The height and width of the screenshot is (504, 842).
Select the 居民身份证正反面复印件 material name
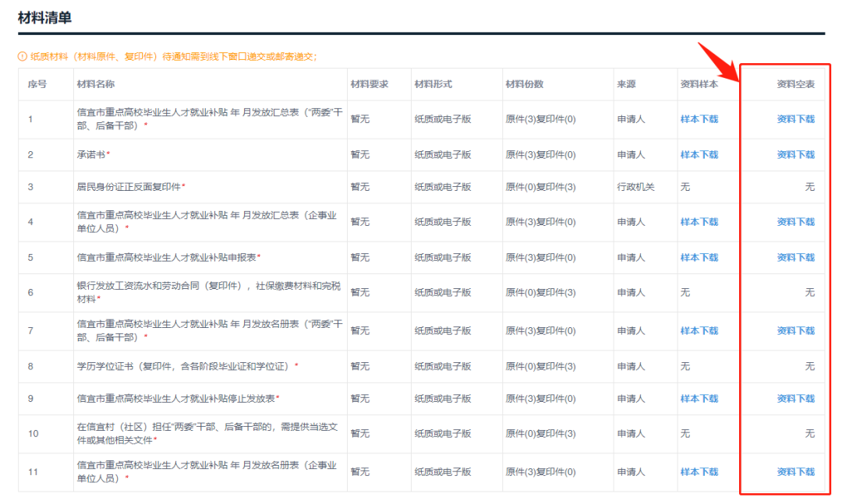coord(129,187)
